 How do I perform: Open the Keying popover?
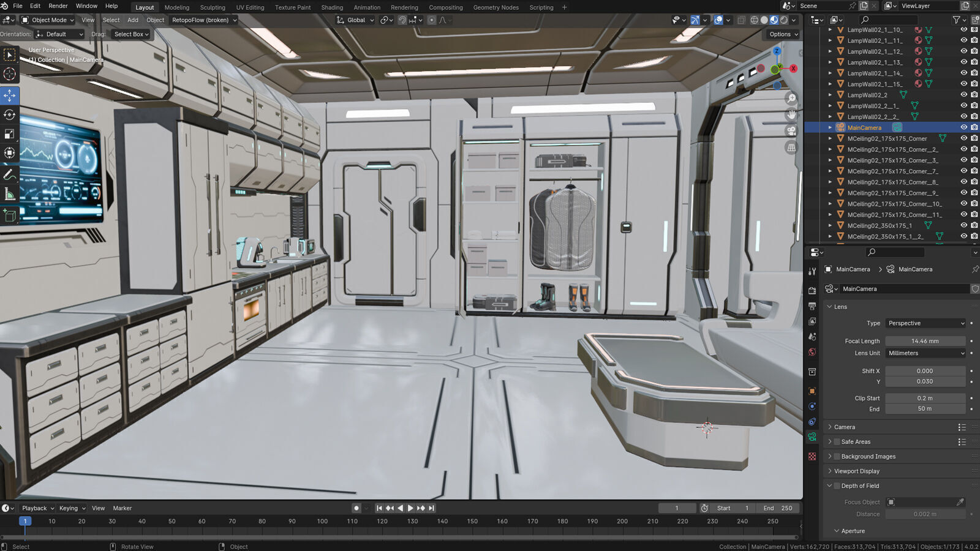(x=72, y=508)
